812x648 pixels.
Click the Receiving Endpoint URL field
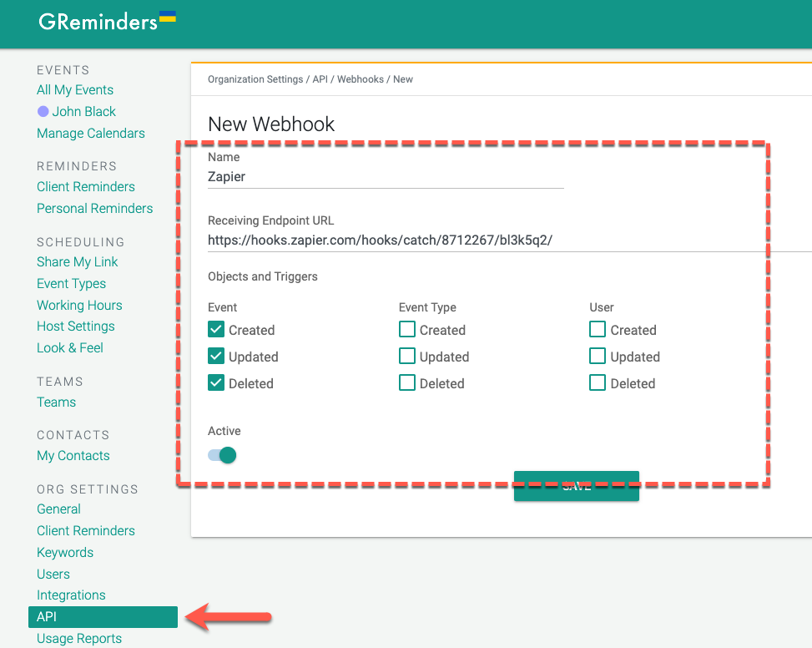point(510,240)
